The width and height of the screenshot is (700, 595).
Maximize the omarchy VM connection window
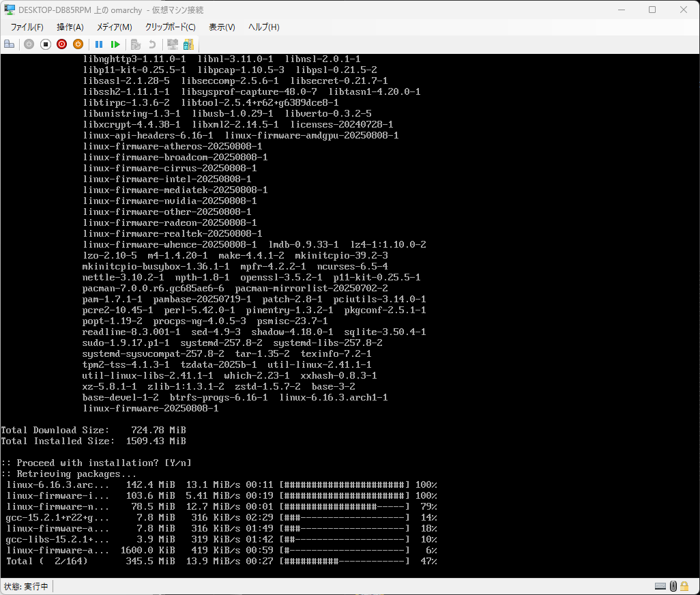pyautogui.click(x=652, y=10)
